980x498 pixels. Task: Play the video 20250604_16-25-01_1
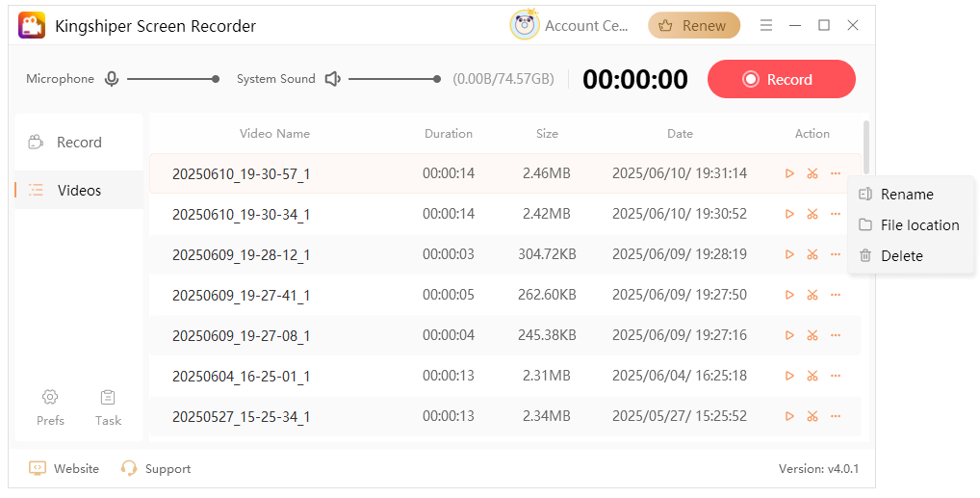point(789,376)
